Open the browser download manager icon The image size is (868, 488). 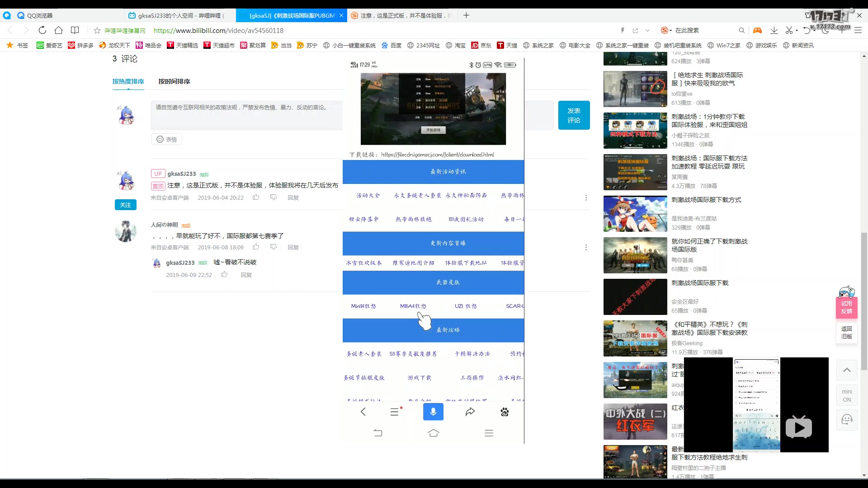pyautogui.click(x=774, y=30)
